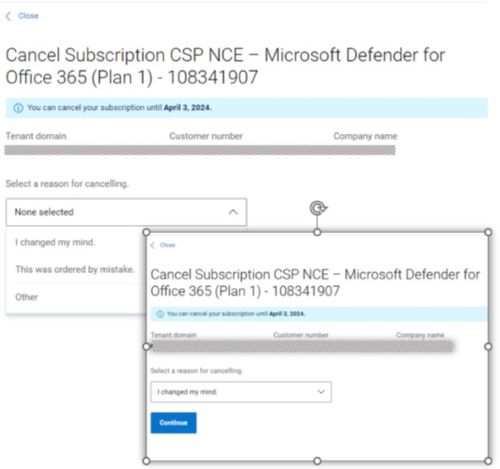Click the Close link at the top
500x469 pixels.
point(28,16)
